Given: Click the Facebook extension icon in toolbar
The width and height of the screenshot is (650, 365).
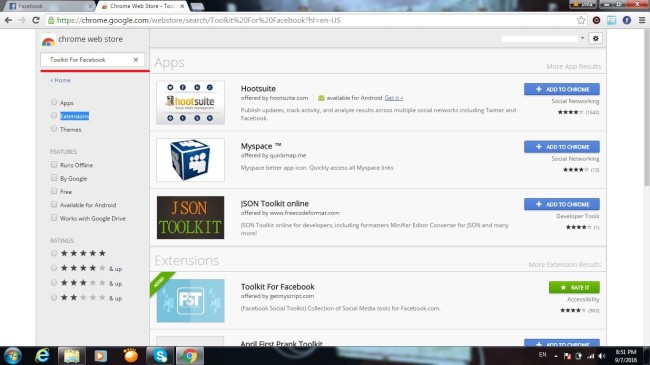Looking at the screenshot, I should coord(626,20).
